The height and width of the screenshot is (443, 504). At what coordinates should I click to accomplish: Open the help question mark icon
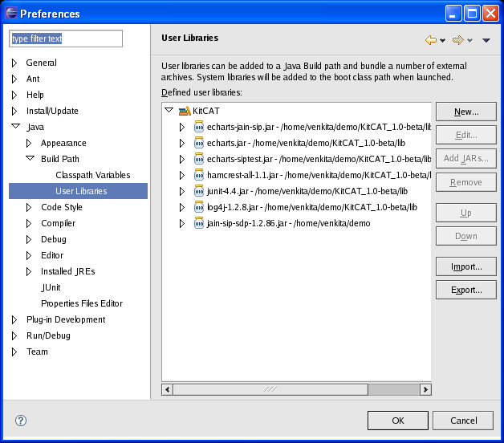click(x=21, y=421)
